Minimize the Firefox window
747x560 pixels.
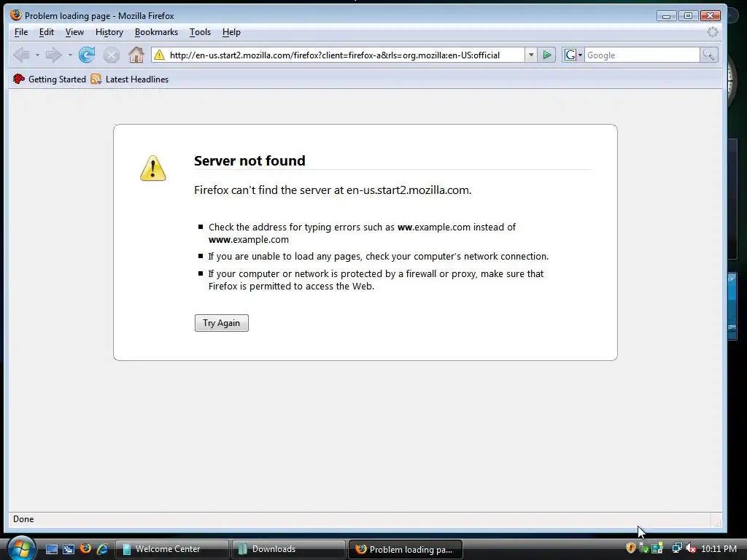[666, 16]
